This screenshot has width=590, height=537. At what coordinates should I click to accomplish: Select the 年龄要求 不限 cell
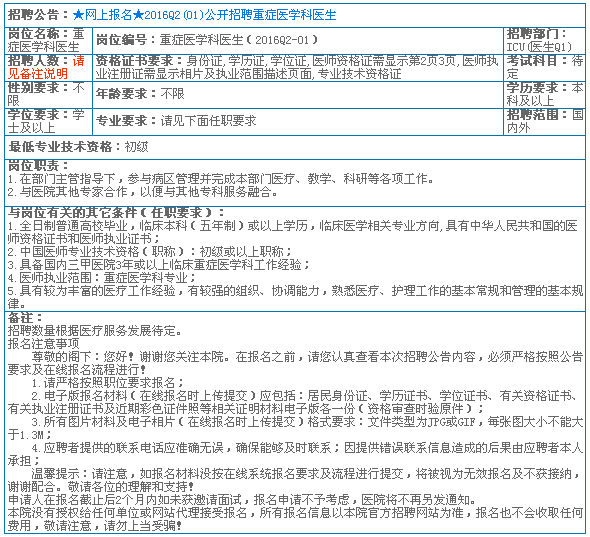(x=298, y=95)
